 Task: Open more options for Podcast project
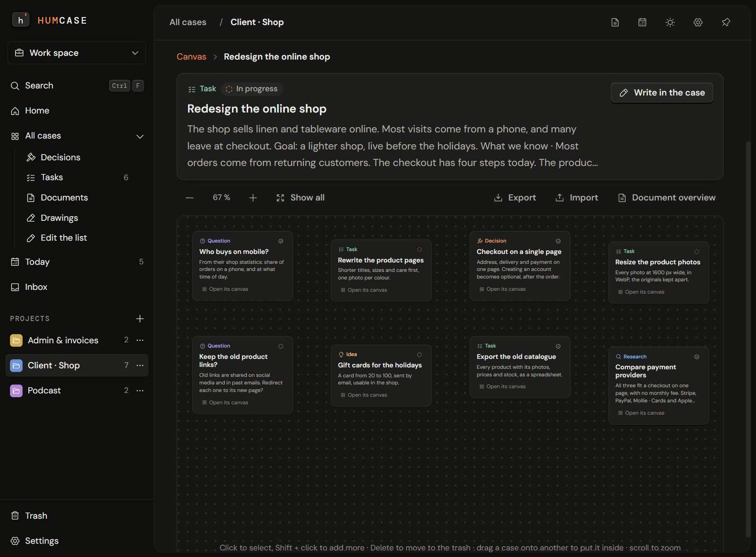tap(140, 391)
